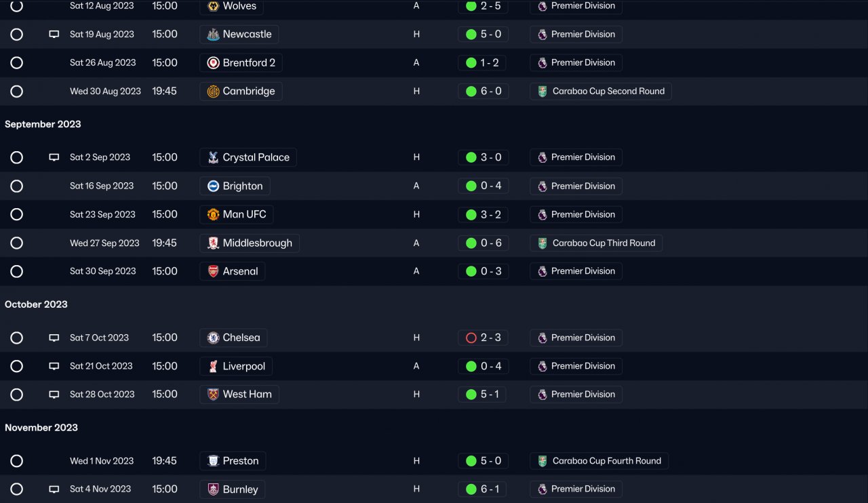
Task: Open the Wolves team link
Action: pos(239,6)
